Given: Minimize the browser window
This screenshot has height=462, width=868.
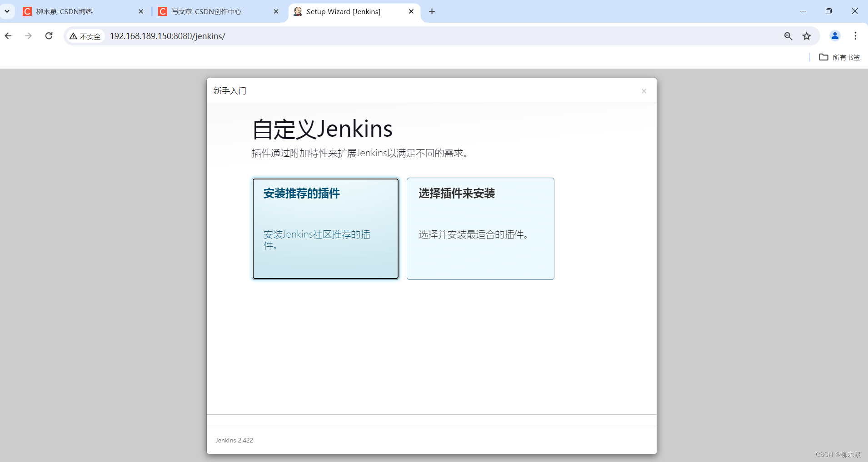Looking at the screenshot, I should (x=803, y=11).
